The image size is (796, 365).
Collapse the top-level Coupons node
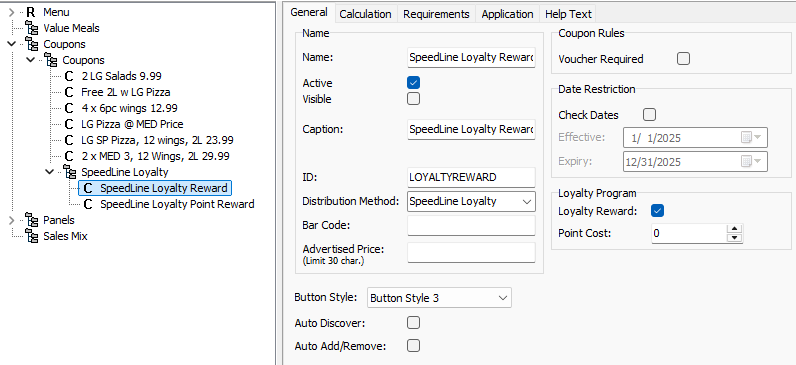tap(12, 44)
